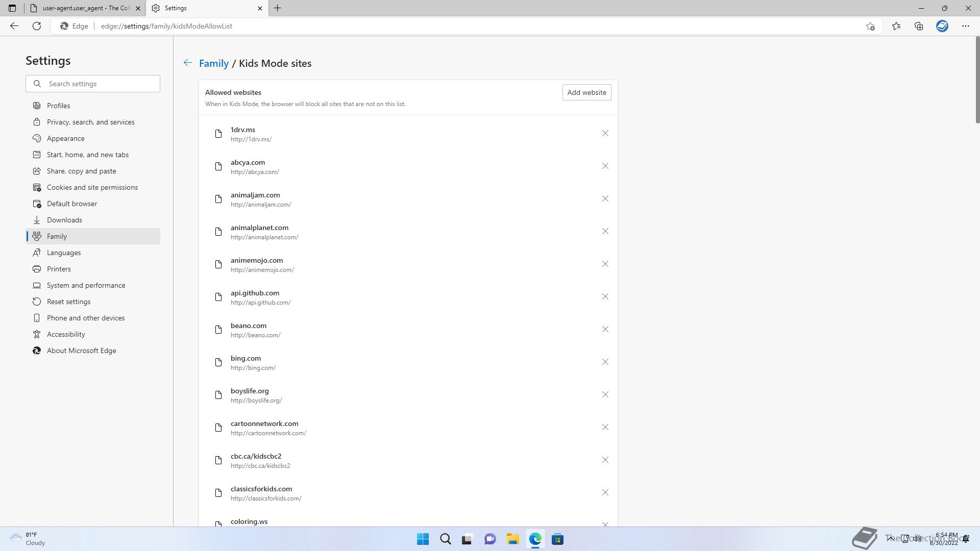Screen dimensions: 980x551
Task: Click the address bar URL
Action: click(x=166, y=26)
